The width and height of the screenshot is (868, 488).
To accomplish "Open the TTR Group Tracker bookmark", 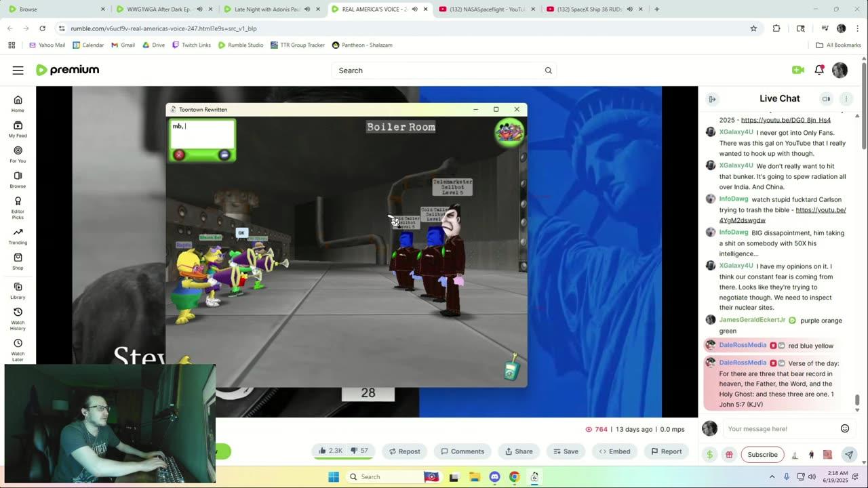I will (x=297, y=45).
